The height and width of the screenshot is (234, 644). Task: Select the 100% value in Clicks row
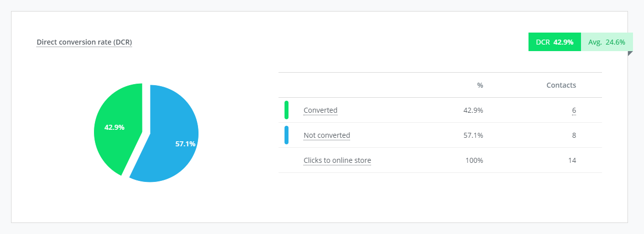pos(474,160)
